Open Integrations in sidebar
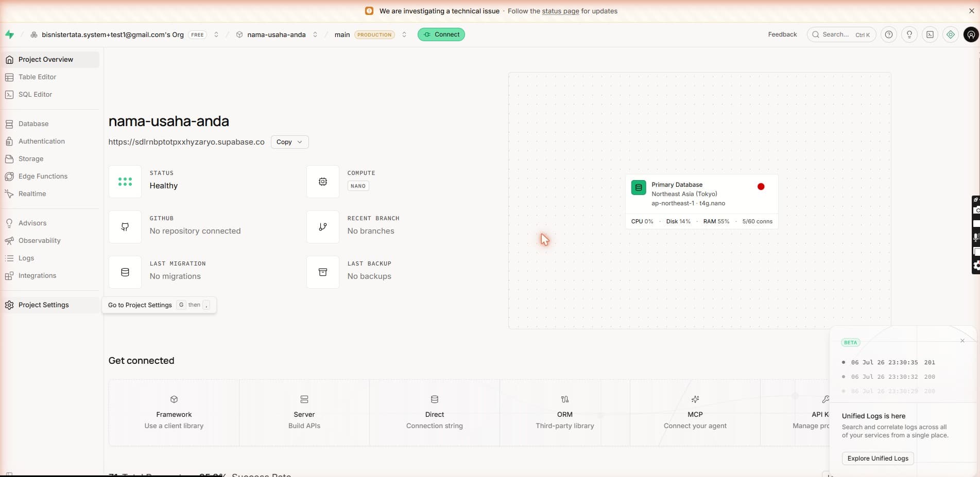Viewport: 980px width, 477px height. pyautogui.click(x=50, y=276)
